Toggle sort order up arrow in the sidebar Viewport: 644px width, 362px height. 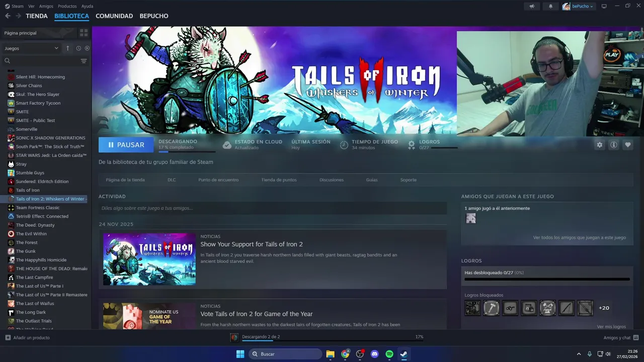68,48
